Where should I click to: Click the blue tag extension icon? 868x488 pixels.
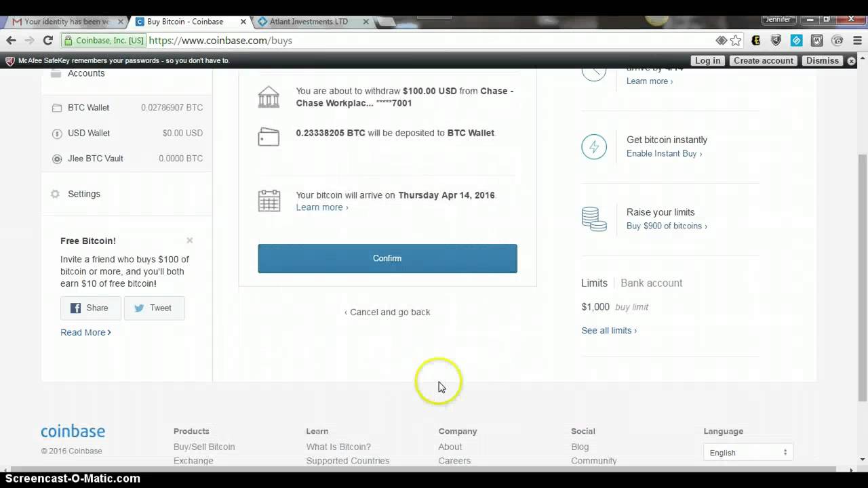[797, 41]
